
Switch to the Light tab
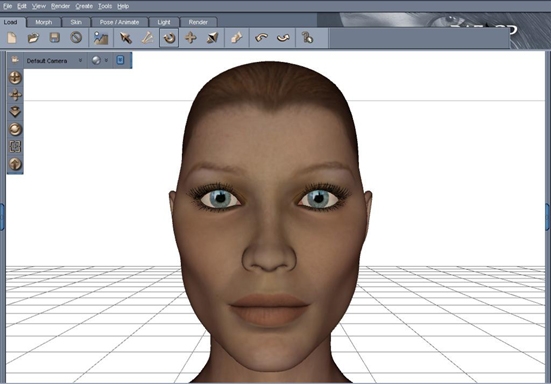(x=164, y=22)
